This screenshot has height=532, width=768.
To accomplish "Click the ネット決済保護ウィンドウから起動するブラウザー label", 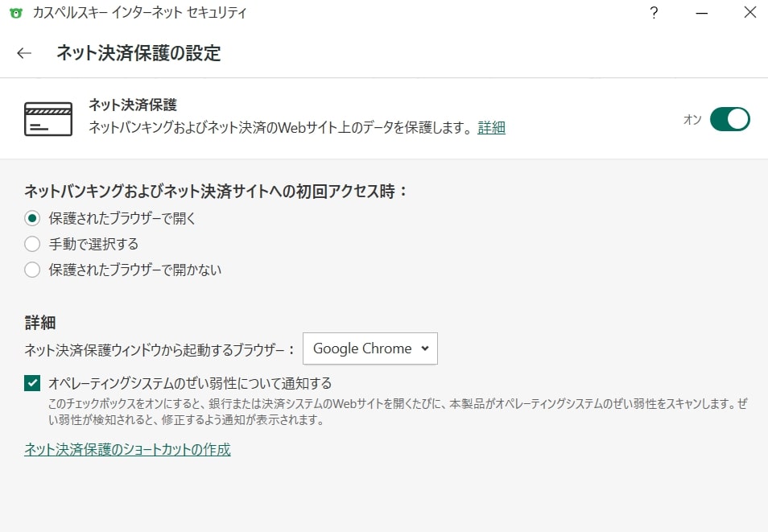I will pyautogui.click(x=160, y=349).
